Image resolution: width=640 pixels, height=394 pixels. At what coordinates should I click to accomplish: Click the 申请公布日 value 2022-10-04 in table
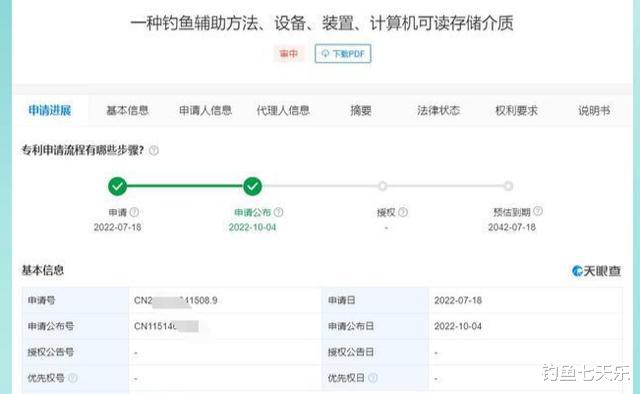coord(458,326)
